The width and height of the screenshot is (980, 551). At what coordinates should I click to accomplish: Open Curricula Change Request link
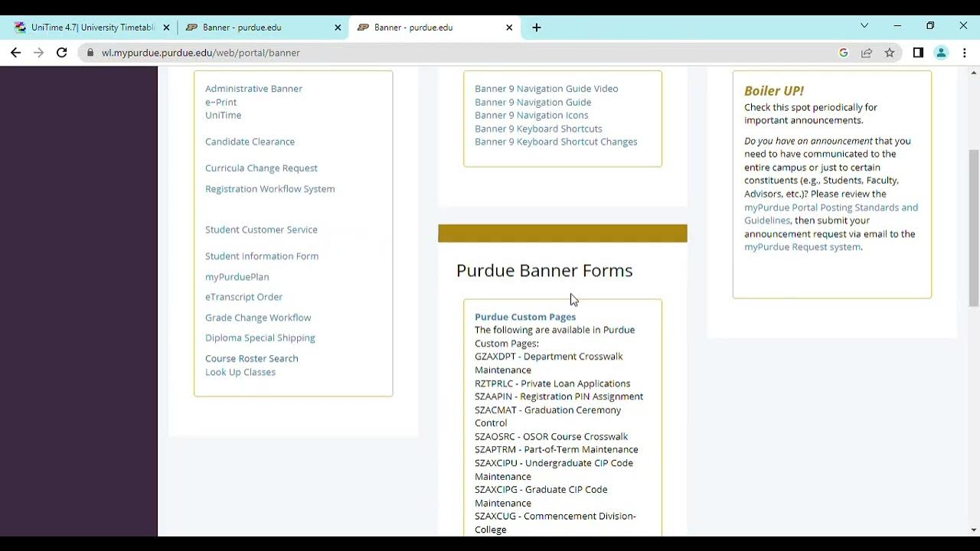pos(261,168)
